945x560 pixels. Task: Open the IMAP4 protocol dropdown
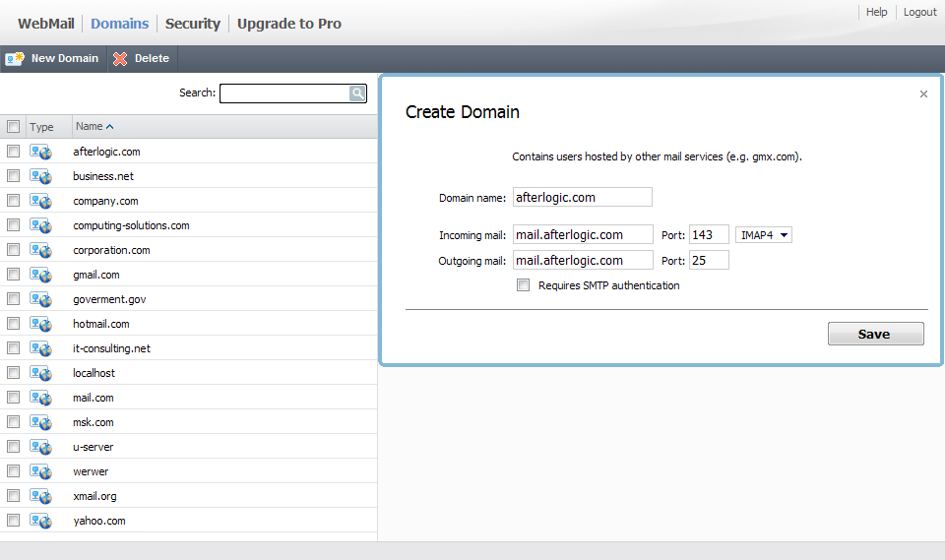coord(764,235)
